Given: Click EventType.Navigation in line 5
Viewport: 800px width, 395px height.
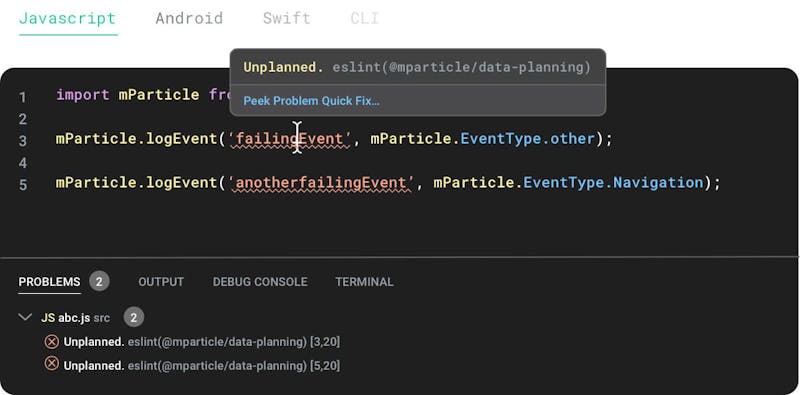Looking at the screenshot, I should (x=613, y=183).
